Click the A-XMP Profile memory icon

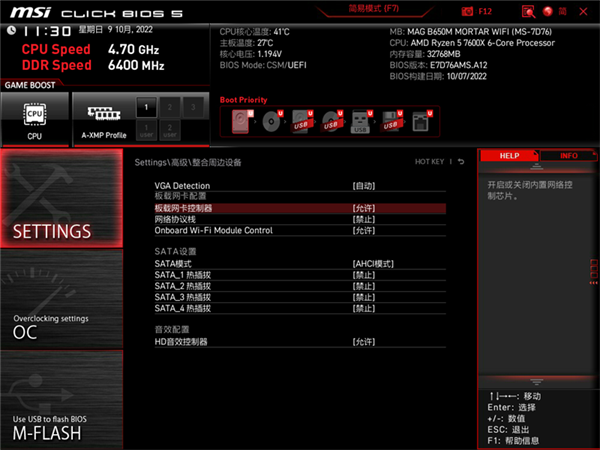pyautogui.click(x=104, y=118)
